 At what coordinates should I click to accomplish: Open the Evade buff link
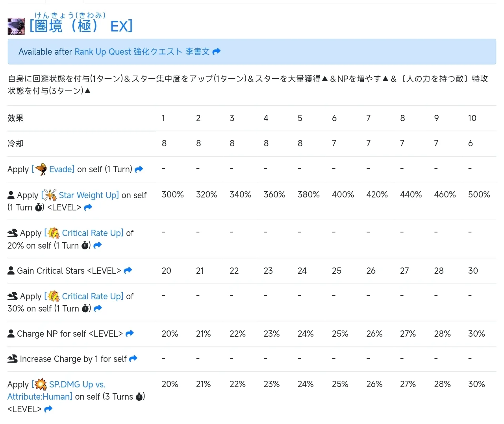click(x=61, y=170)
